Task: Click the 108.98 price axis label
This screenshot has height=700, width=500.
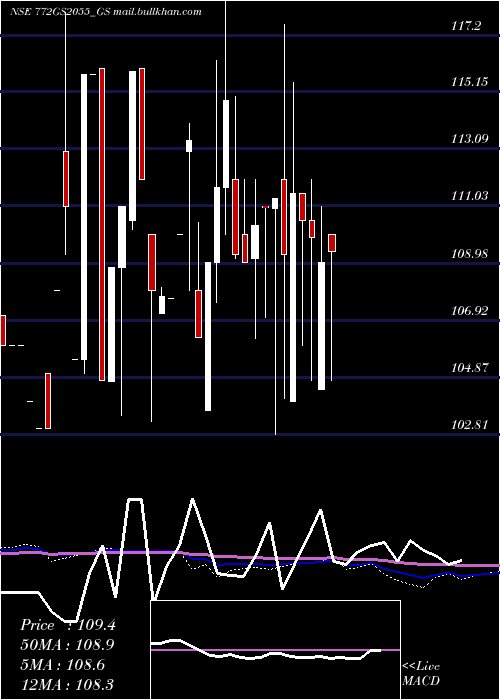Action: click(x=469, y=254)
